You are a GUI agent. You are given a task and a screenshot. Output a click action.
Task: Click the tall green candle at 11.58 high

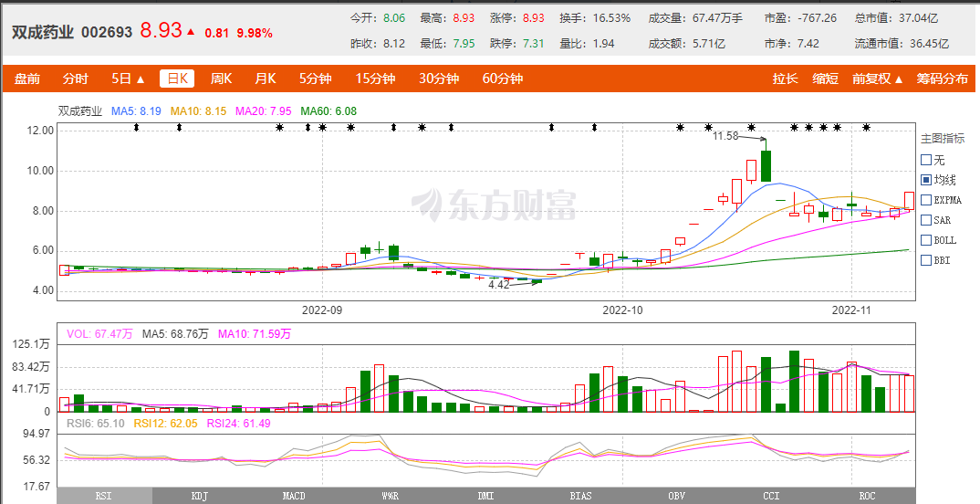pos(766,165)
